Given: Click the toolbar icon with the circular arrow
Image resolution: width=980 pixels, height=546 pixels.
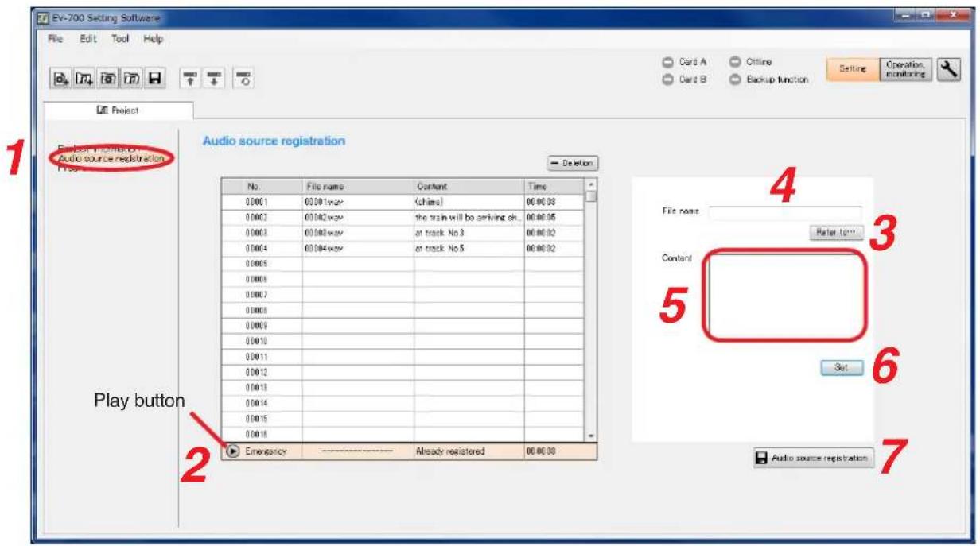Looking at the screenshot, I should pos(242,79).
